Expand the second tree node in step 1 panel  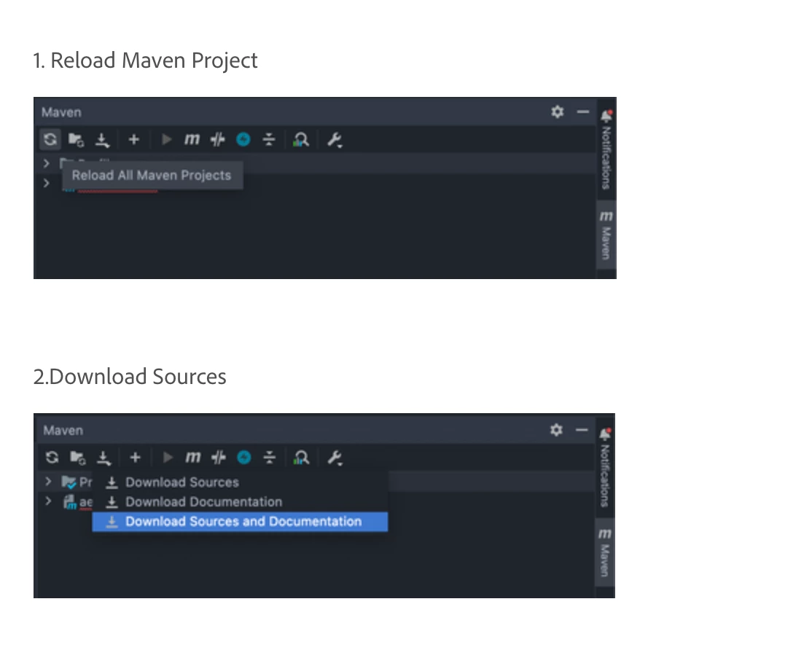click(47, 183)
